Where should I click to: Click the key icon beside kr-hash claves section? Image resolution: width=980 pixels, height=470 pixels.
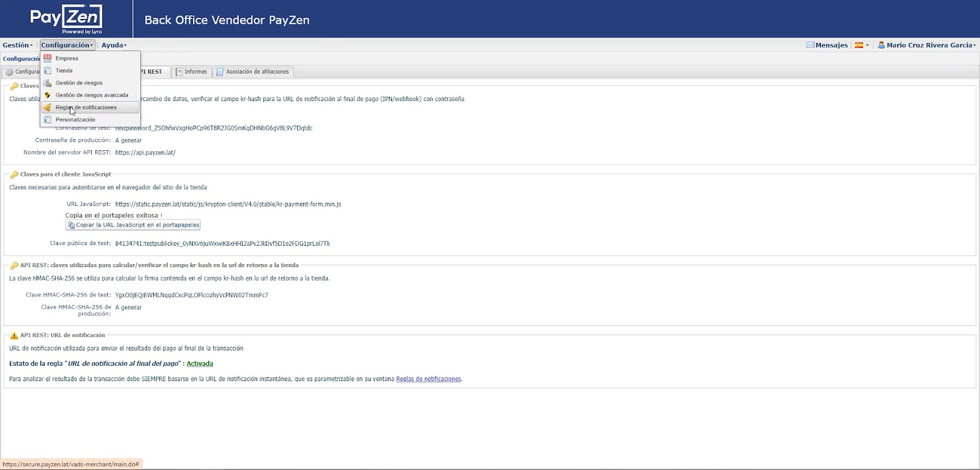click(x=14, y=266)
